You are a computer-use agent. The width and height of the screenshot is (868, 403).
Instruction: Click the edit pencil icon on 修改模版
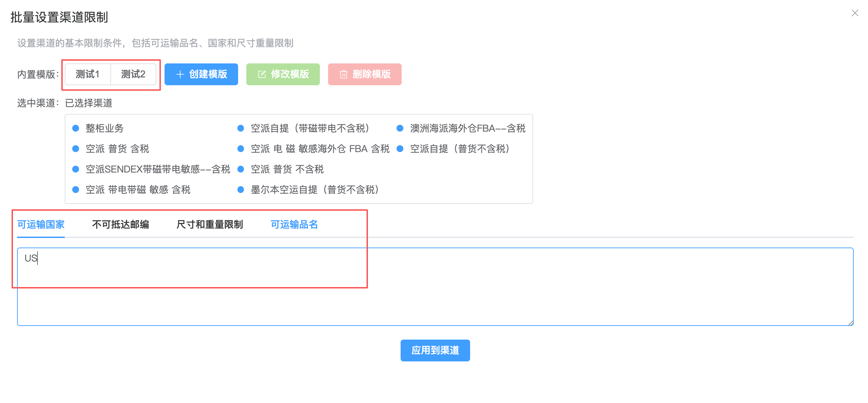(262, 74)
